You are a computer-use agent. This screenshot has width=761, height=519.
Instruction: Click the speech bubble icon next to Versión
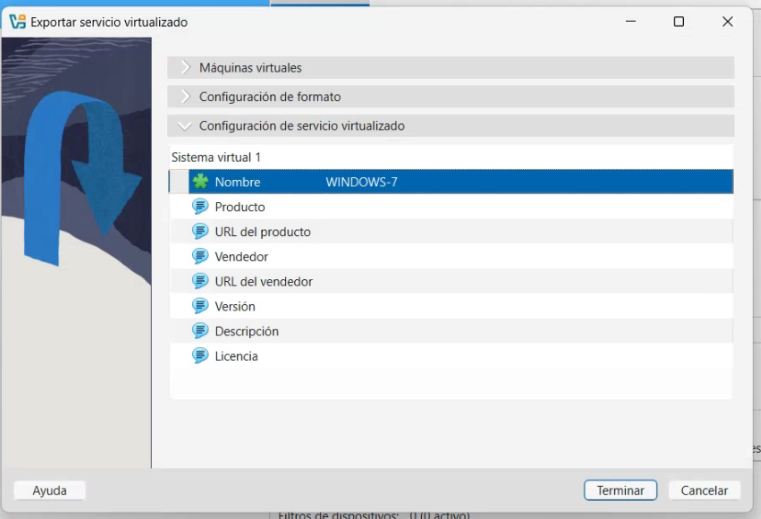pos(200,306)
